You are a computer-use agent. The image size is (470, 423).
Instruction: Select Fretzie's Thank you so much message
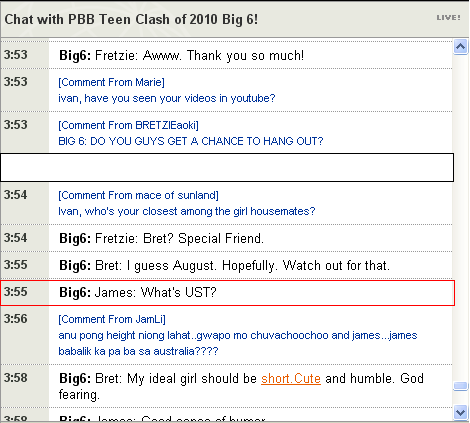pyautogui.click(x=182, y=55)
